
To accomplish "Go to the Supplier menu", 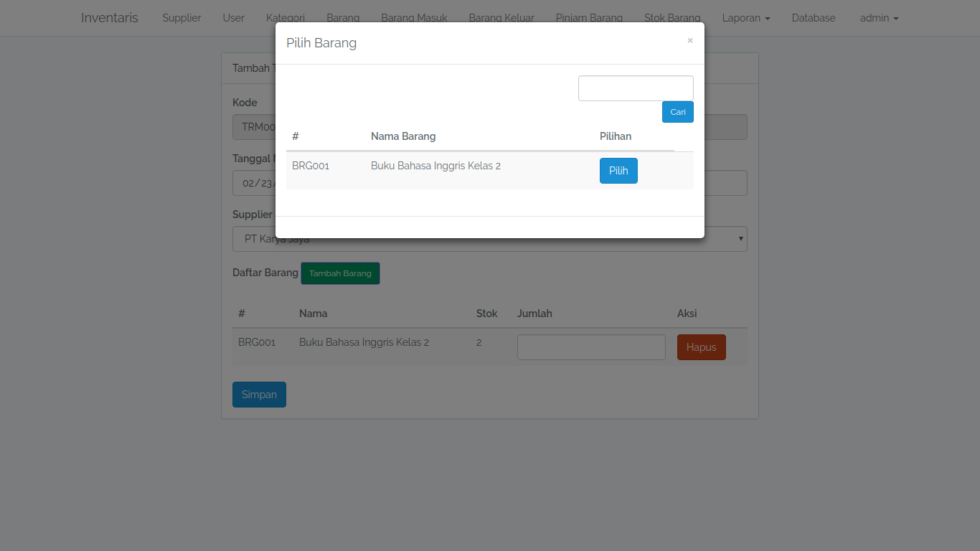I will click(x=182, y=18).
